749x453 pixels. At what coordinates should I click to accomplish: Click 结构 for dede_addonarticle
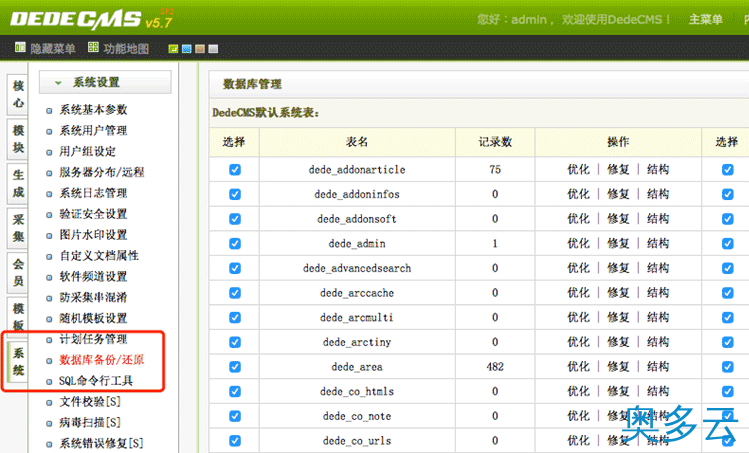point(658,169)
